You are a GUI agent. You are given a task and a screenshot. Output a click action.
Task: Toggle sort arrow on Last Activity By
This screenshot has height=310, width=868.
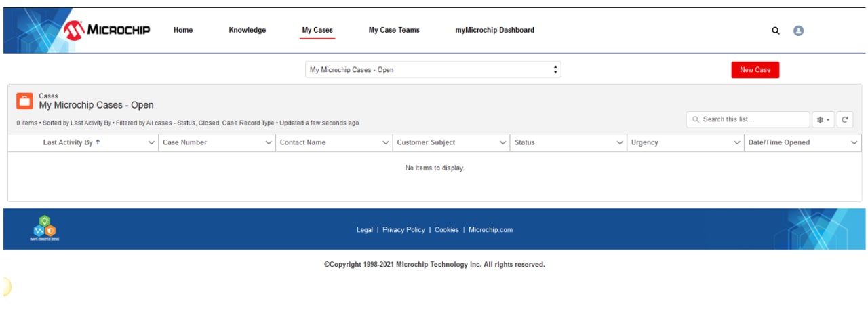[98, 142]
